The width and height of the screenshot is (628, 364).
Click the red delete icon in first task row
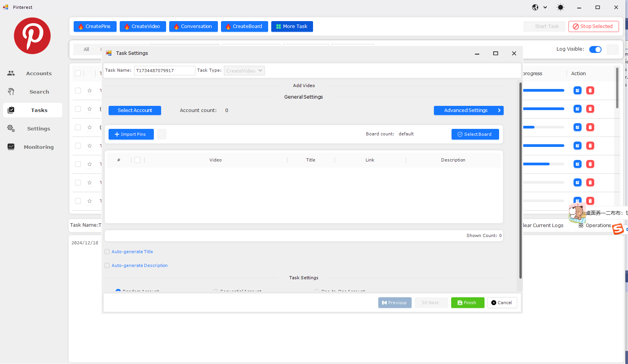590,91
